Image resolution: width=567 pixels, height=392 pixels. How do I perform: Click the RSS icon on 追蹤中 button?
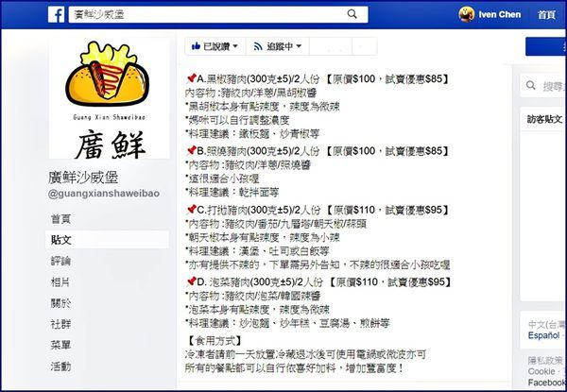257,46
